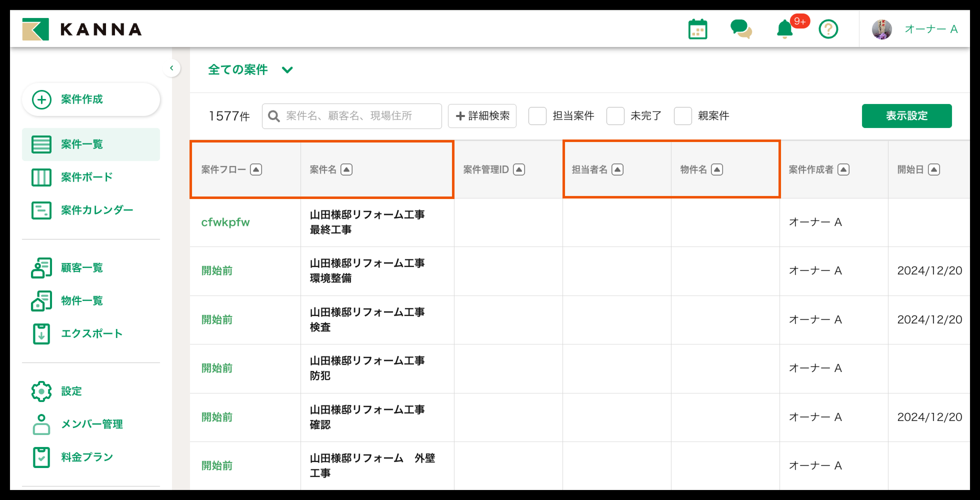Open 詳細検索 advanced search button

pos(482,116)
